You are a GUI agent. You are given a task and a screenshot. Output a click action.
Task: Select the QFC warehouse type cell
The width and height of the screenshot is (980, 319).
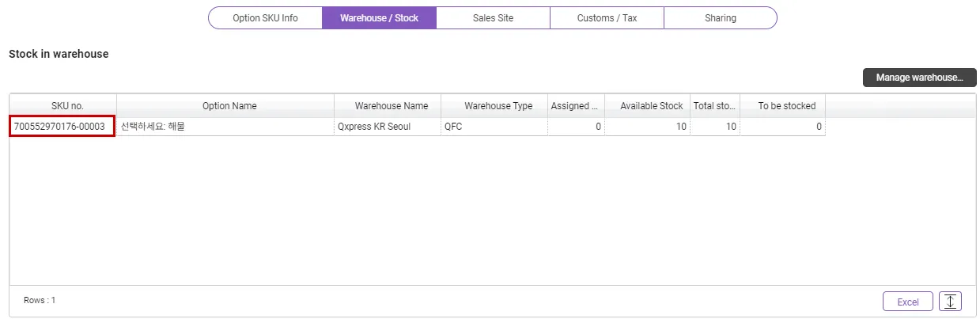[x=494, y=127]
